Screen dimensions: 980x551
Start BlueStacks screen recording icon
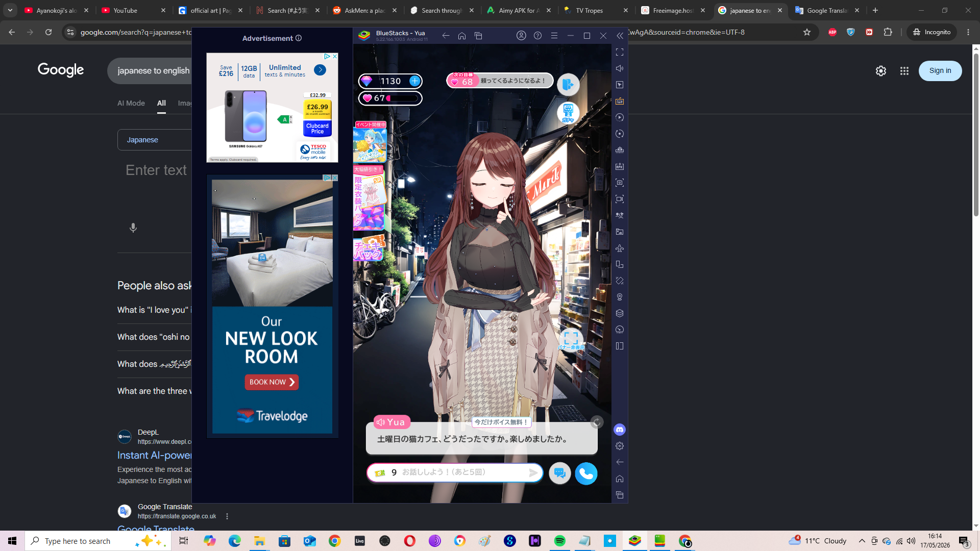pyautogui.click(x=620, y=199)
